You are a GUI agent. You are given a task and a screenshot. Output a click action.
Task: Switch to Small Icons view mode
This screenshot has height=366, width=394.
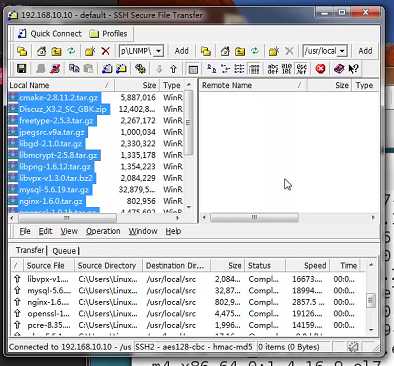(x=225, y=69)
